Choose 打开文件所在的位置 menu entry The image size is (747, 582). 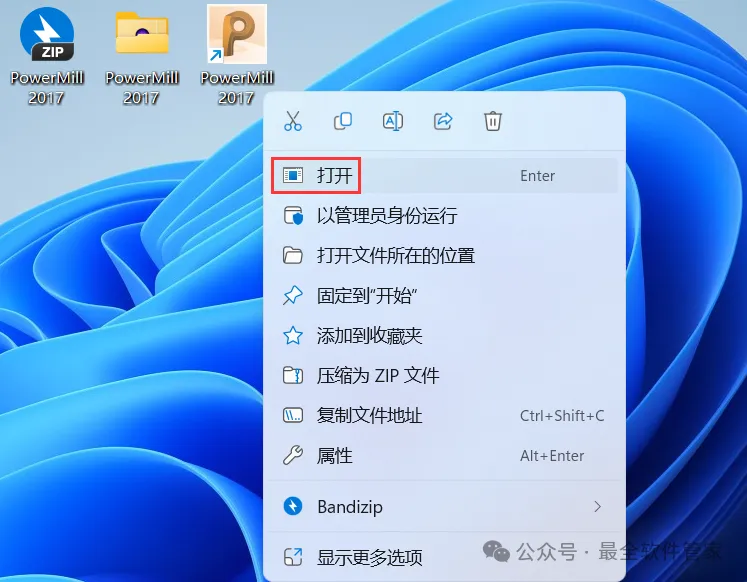pos(444,256)
